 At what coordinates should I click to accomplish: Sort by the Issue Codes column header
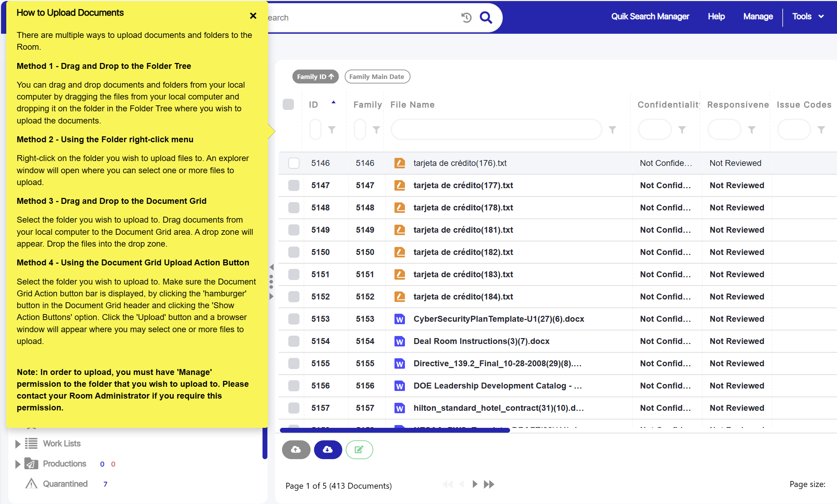click(x=804, y=105)
